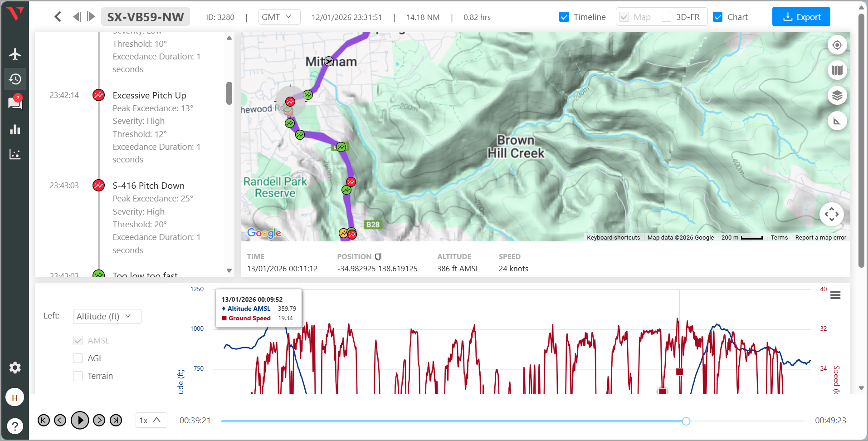868x441 pixels.
Task: Click the playback timeline slider handle
Action: pyautogui.click(x=686, y=421)
